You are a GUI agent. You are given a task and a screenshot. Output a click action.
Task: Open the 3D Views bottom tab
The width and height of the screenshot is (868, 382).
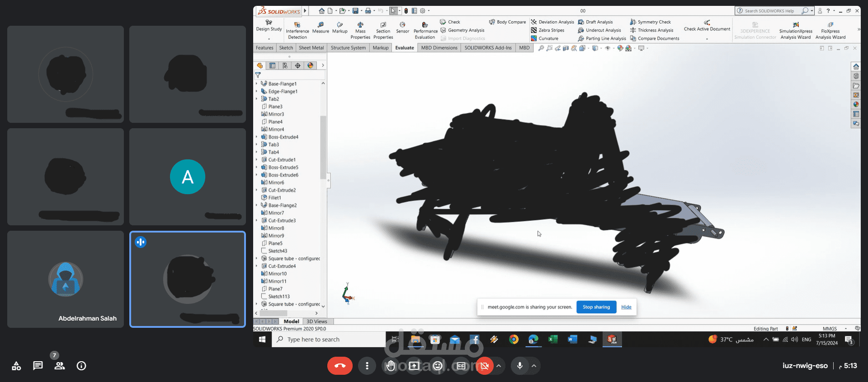click(317, 321)
